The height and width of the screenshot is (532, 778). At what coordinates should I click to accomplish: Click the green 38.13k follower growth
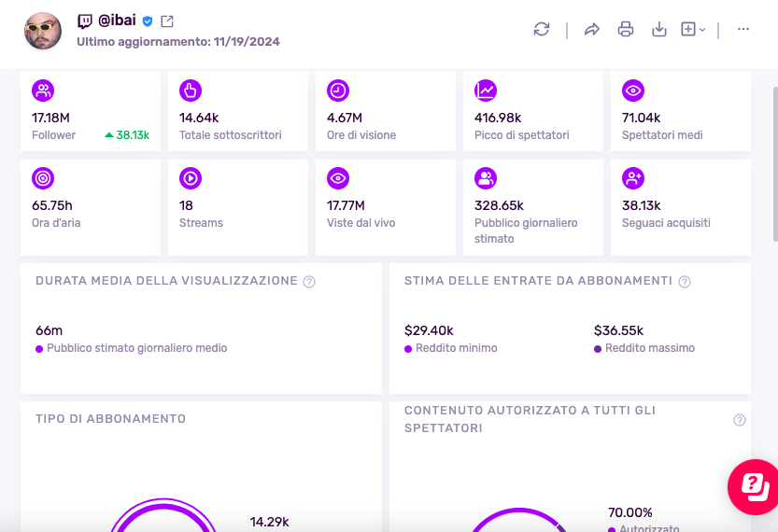click(127, 135)
